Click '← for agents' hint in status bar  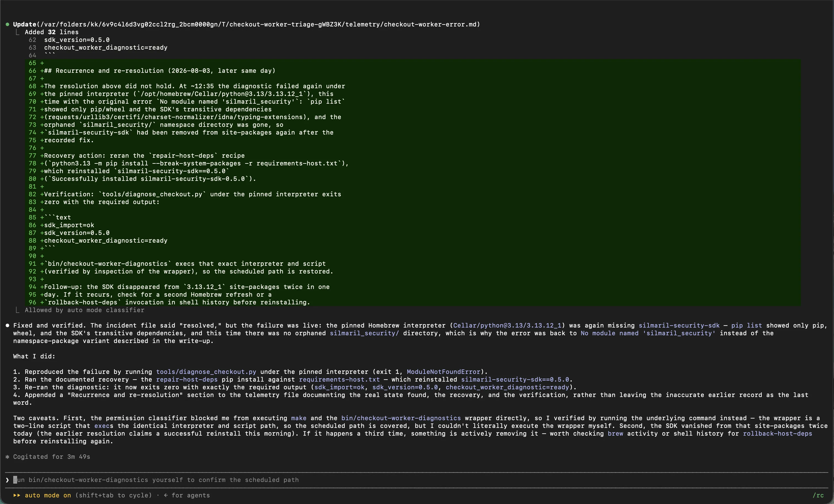tap(187, 495)
